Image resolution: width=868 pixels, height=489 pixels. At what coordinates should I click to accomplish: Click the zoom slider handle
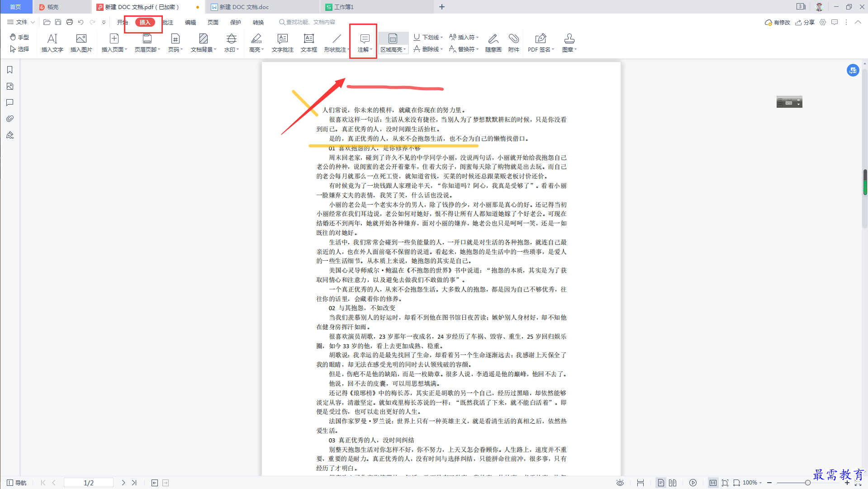[x=807, y=483]
